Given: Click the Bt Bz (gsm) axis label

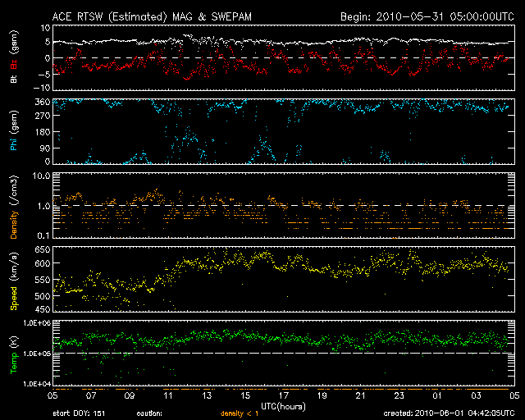Looking at the screenshot, I should click(x=13, y=59).
